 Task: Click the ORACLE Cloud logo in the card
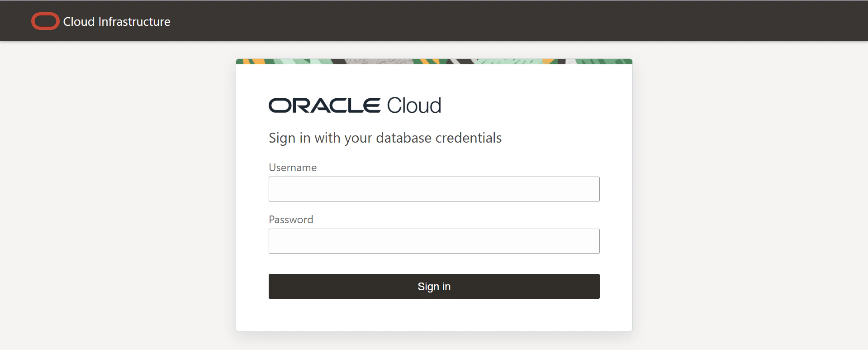coord(355,105)
